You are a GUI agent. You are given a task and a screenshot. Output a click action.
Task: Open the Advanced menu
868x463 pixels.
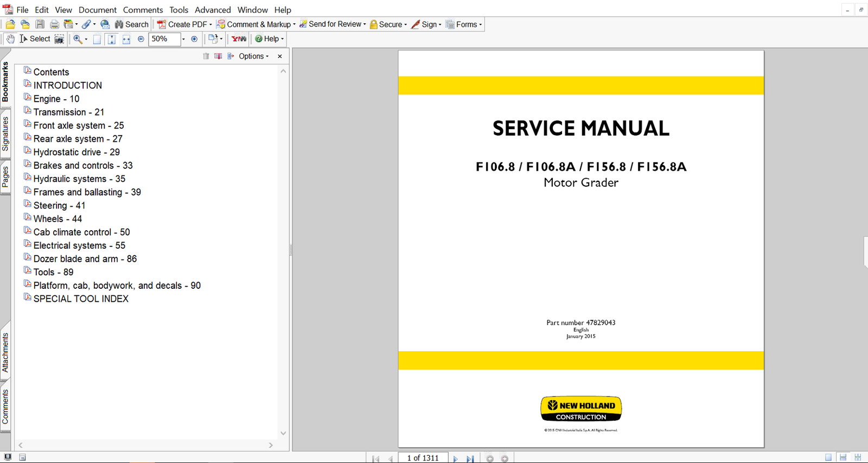[x=213, y=10]
